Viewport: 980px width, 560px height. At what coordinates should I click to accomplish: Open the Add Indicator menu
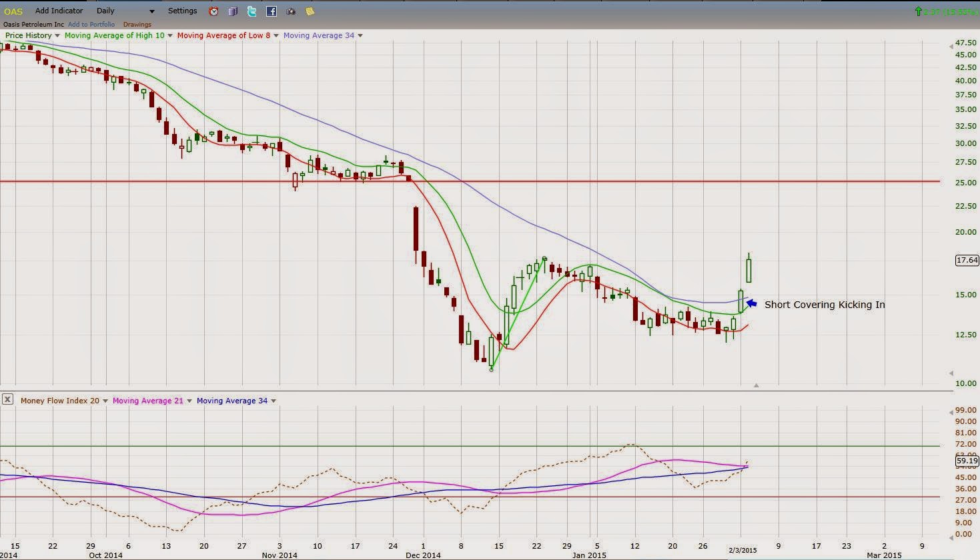click(x=59, y=11)
